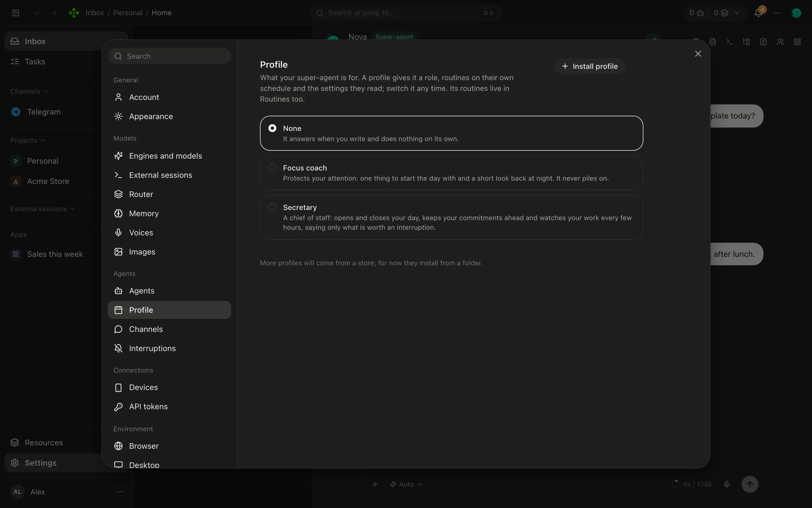Viewport: 812px width, 508px height.
Task: Click the send arrow button
Action: point(750,484)
